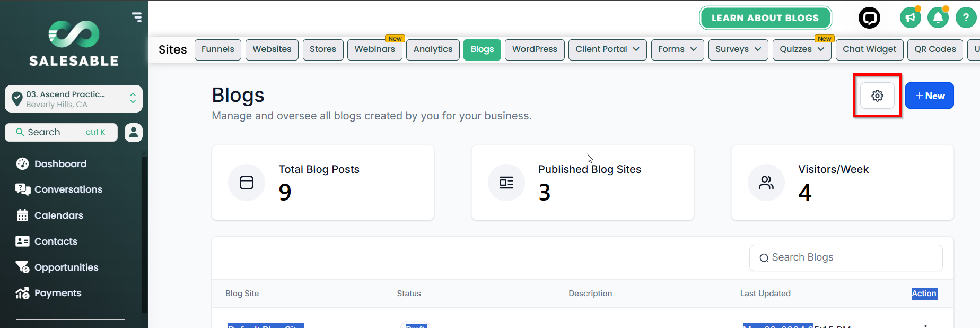The height and width of the screenshot is (328, 980).
Task: Click the + New blog button
Action: [930, 96]
